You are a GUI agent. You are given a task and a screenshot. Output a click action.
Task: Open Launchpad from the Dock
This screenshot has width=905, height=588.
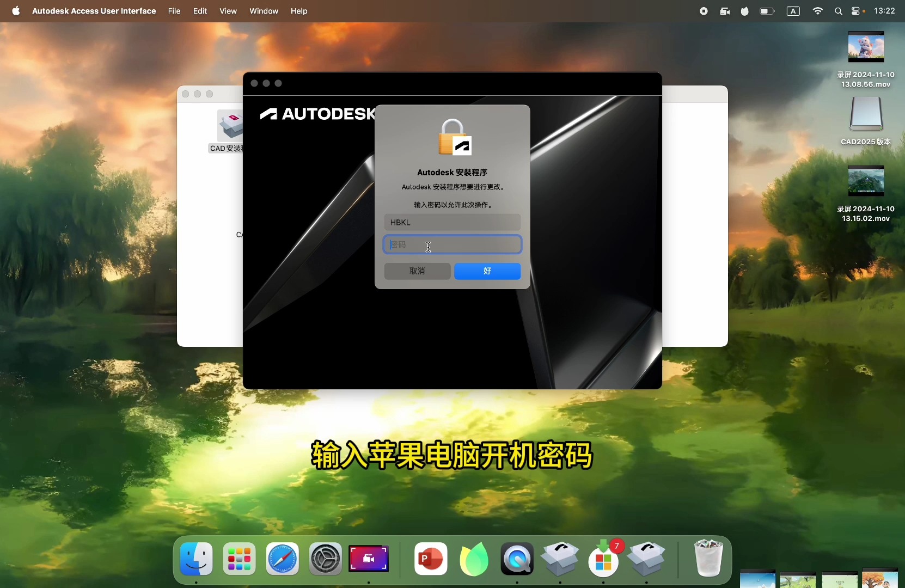[x=240, y=559]
